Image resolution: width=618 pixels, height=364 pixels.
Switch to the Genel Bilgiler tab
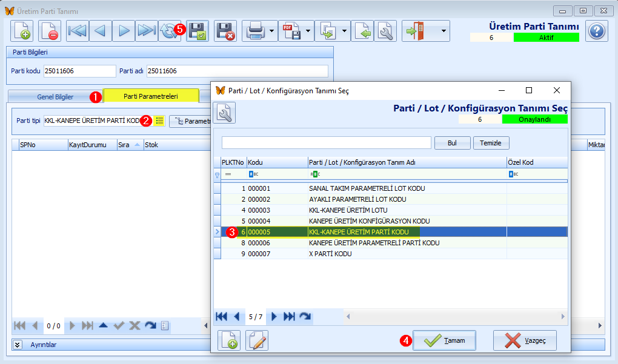coord(55,96)
